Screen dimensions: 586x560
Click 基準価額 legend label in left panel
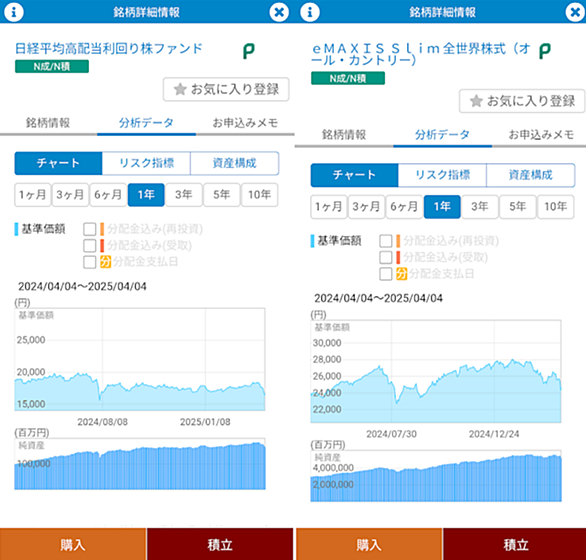[43, 229]
